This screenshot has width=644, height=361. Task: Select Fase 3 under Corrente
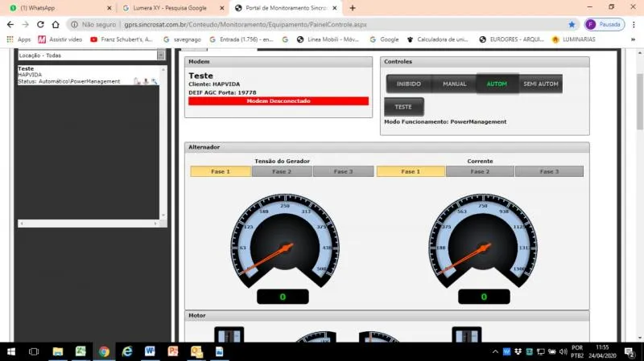pos(549,171)
